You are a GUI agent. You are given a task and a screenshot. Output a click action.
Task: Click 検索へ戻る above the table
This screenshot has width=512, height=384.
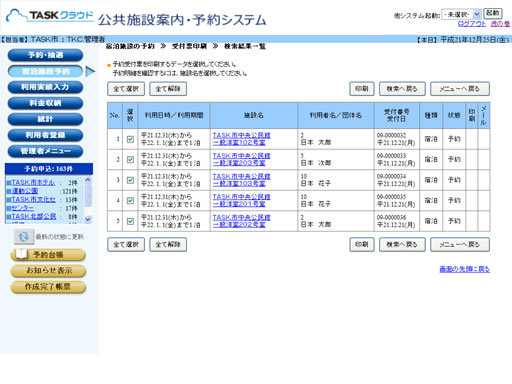pos(402,89)
